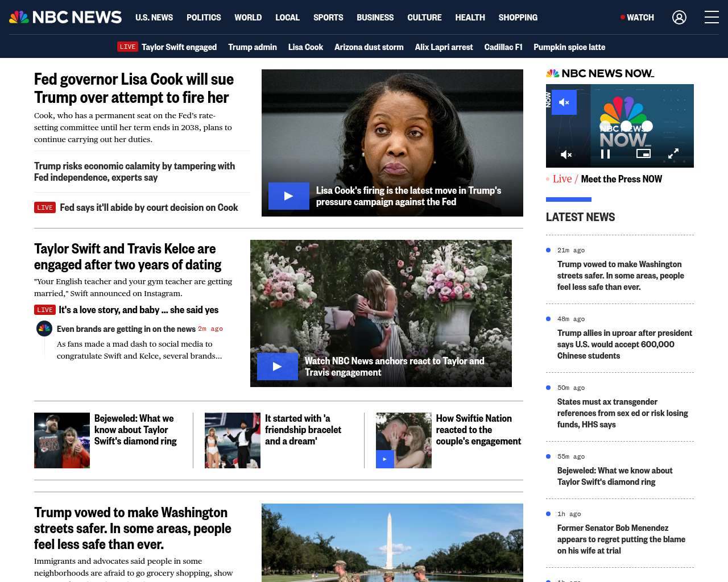The image size is (728, 582).
Task: Open the Cadillac F1 trending topic
Action: [x=503, y=47]
